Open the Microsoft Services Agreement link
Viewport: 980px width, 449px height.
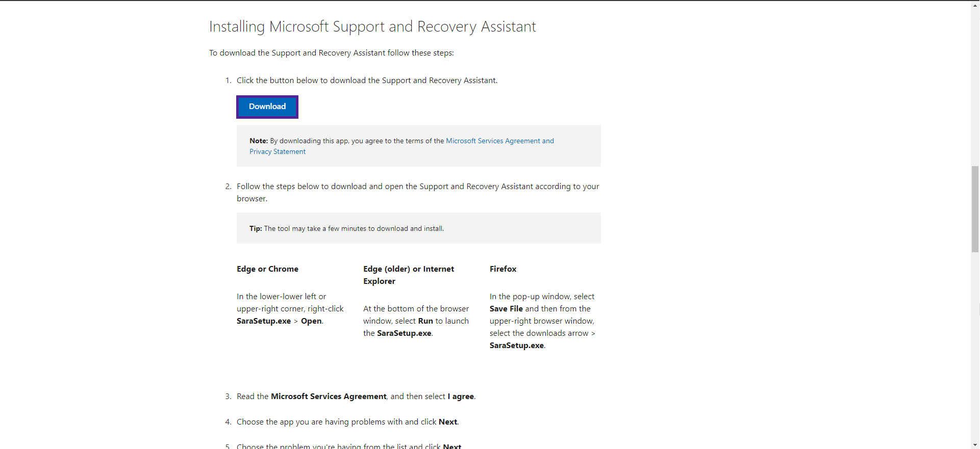(401, 146)
